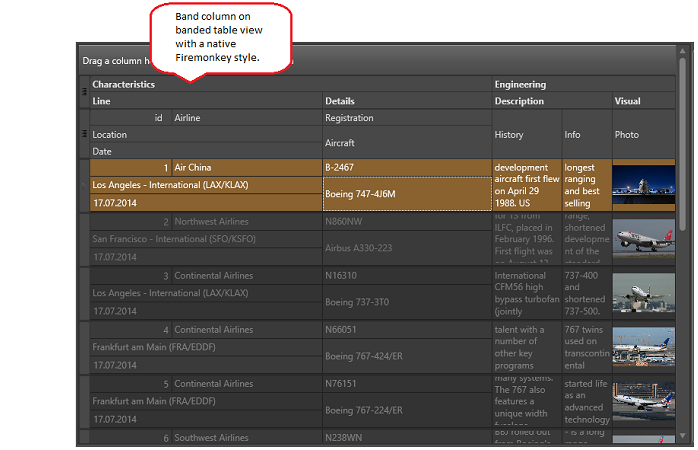Select the date cell in Northwest Airlines row
Image resolution: width=698 pixels, height=450 pixels.
click(x=206, y=257)
